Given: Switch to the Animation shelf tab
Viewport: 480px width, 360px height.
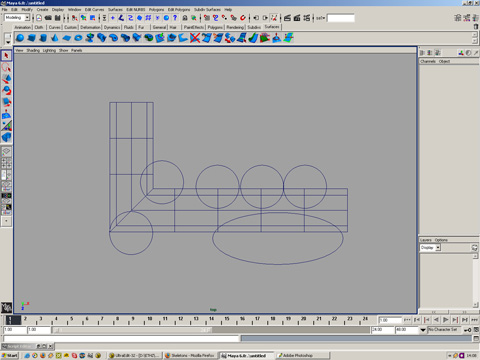Looking at the screenshot, I should pyautogui.click(x=22, y=27).
